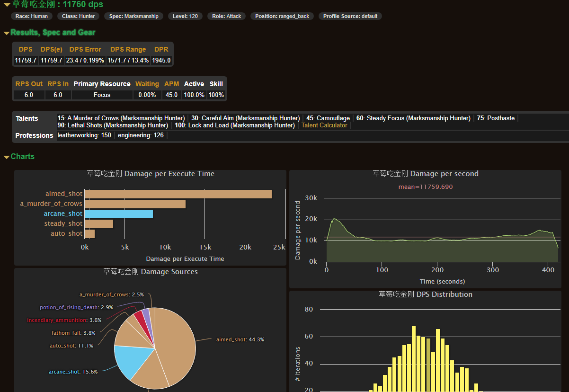This screenshot has width=569, height=392.
Task: Select the aimed_shot 44.3% pie label
Action: pos(240,339)
